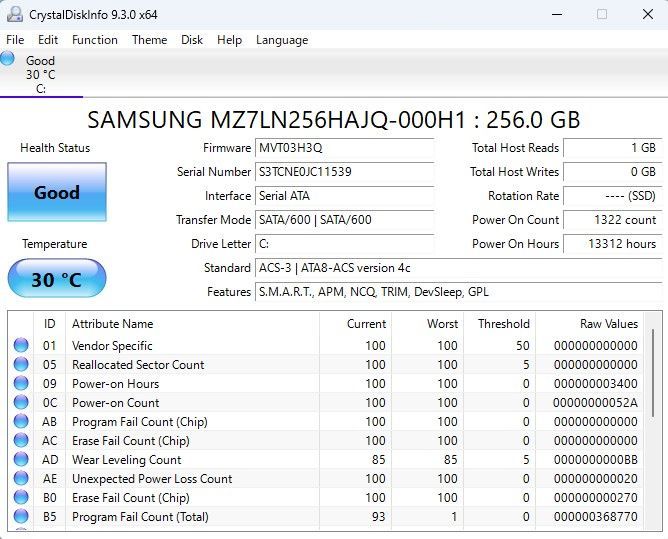Click the status orb for Power-on Hours row
668x539 pixels.
(21, 383)
